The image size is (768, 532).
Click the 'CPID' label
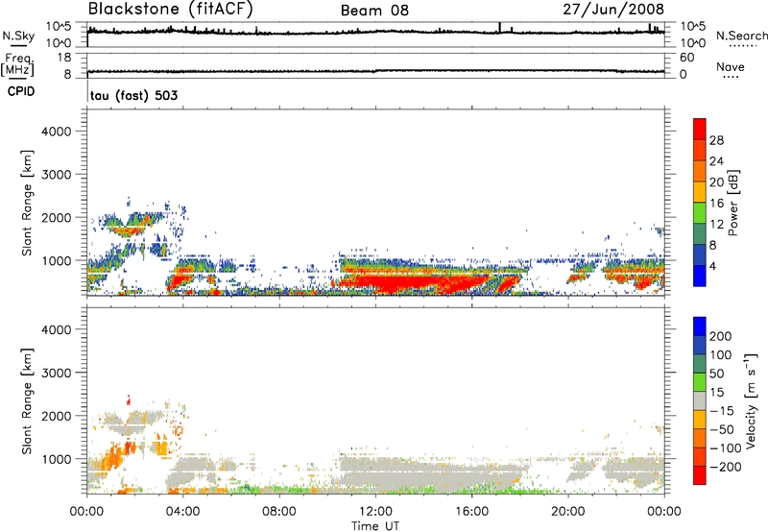[x=21, y=91]
